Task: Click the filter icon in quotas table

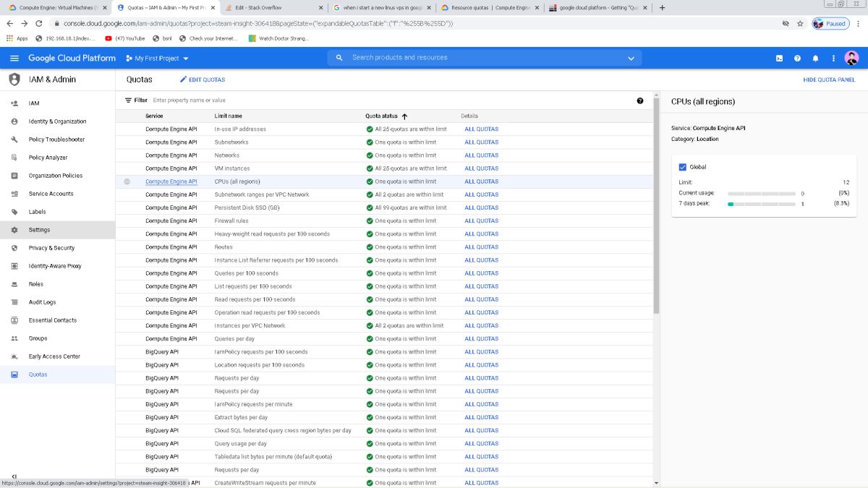Action: [128, 100]
